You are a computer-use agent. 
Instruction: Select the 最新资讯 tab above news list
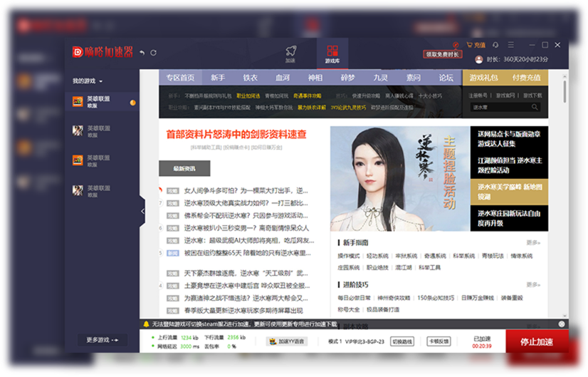click(x=184, y=169)
